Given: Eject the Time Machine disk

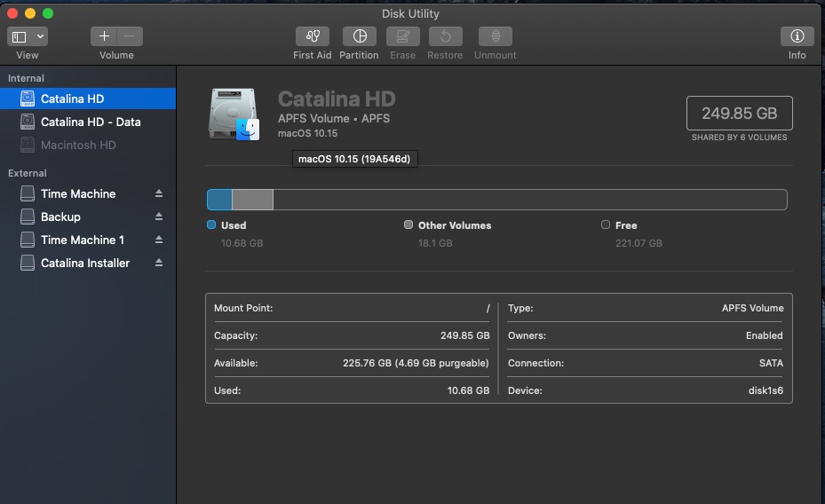Looking at the screenshot, I should click(159, 193).
